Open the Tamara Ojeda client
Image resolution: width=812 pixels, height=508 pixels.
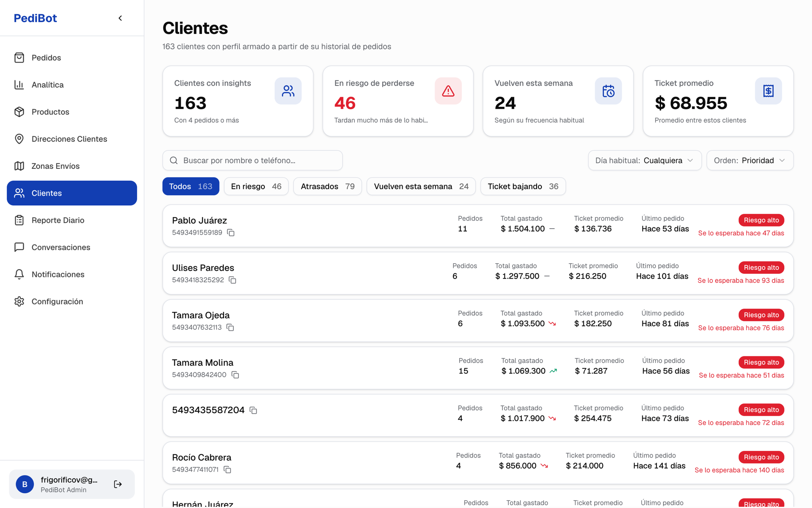(x=478, y=321)
